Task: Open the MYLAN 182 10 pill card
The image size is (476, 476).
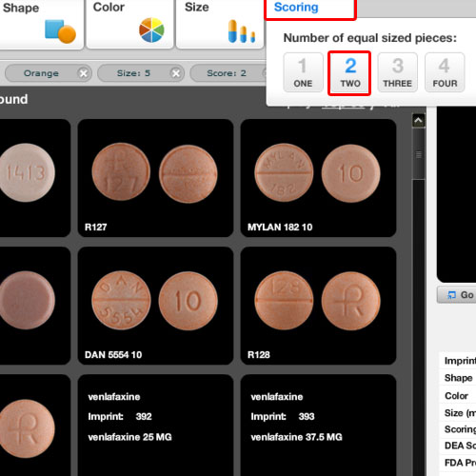Action: click(318, 178)
